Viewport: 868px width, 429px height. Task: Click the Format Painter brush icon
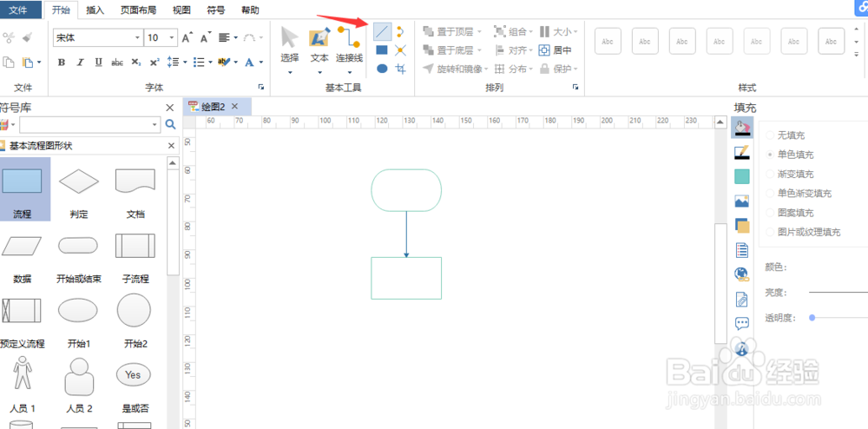click(x=27, y=37)
